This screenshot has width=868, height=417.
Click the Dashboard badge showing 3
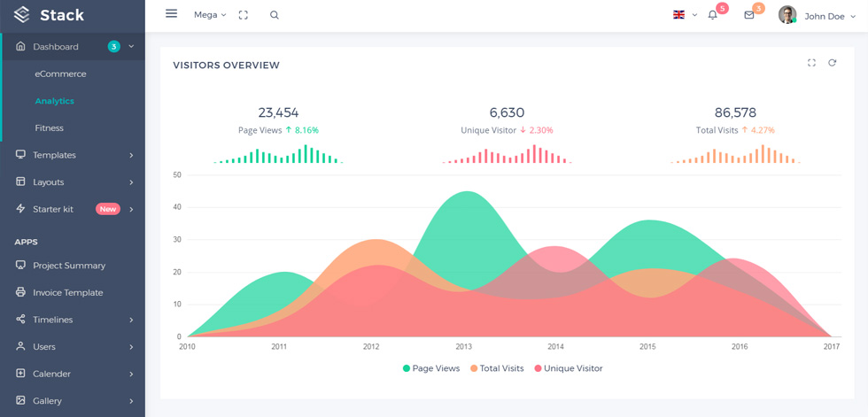(113, 46)
